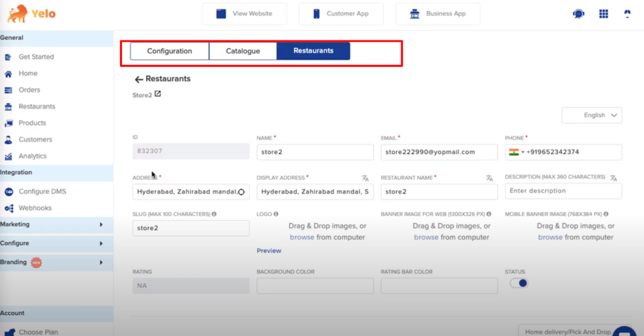Click the address locate circle icon
Screen dimensions: 644x336
[241, 192]
